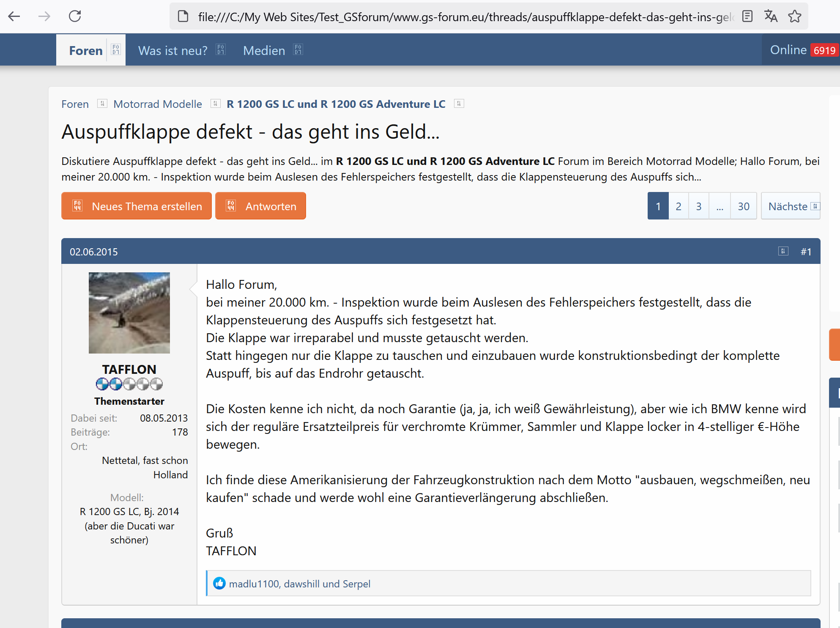
Task: Expand Medien dropdown glyph
Action: 298,49
